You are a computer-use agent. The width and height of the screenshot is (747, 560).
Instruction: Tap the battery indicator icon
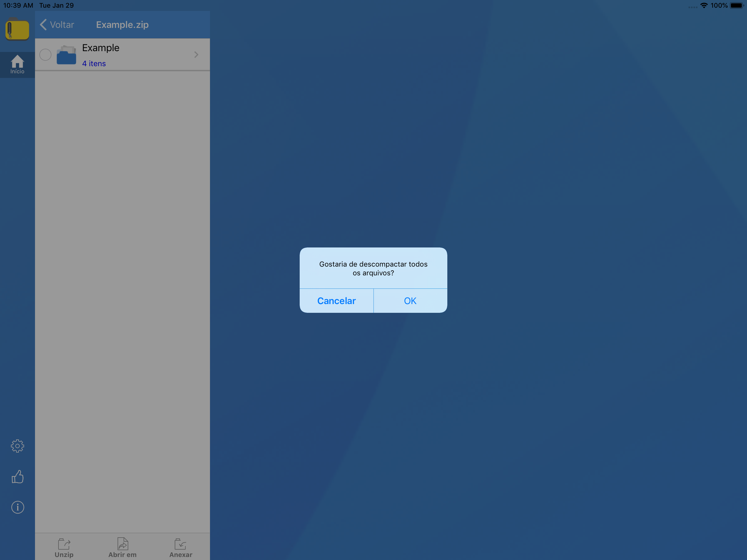736,5
